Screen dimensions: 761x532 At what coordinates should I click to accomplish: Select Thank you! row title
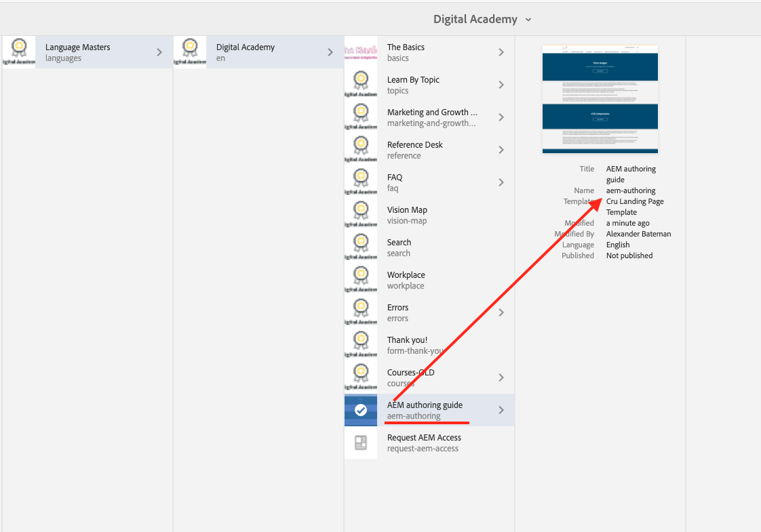point(407,340)
